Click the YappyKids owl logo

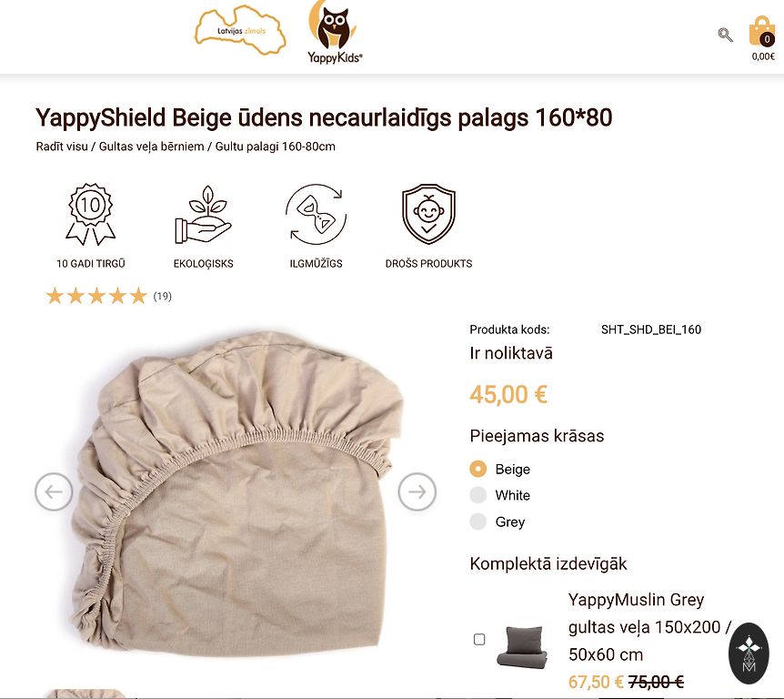coord(334,32)
